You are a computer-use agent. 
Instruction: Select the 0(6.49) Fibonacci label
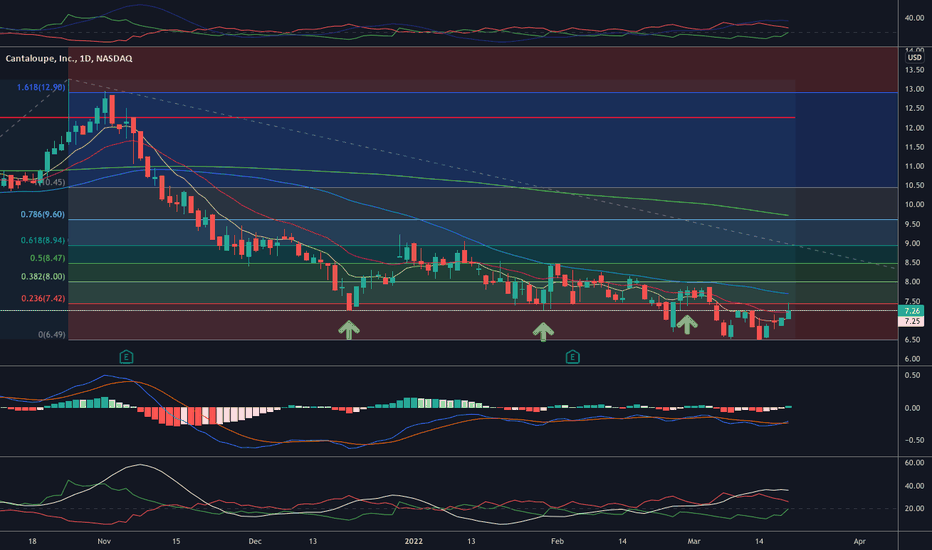click(x=52, y=335)
